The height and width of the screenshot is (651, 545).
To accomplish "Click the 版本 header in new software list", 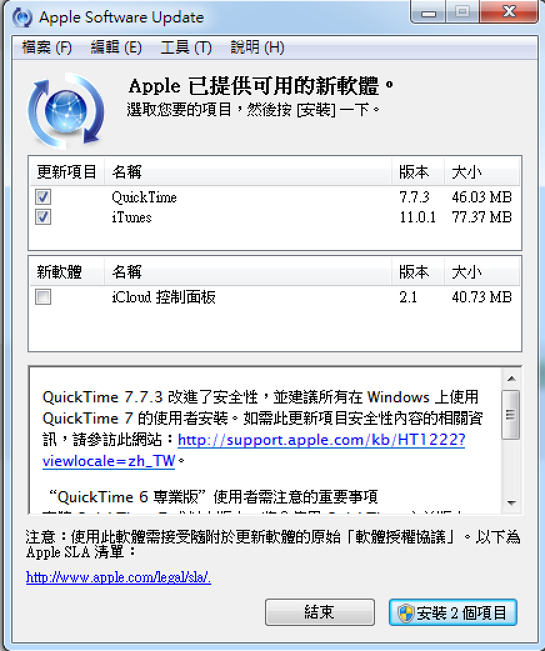I will click(x=418, y=272).
